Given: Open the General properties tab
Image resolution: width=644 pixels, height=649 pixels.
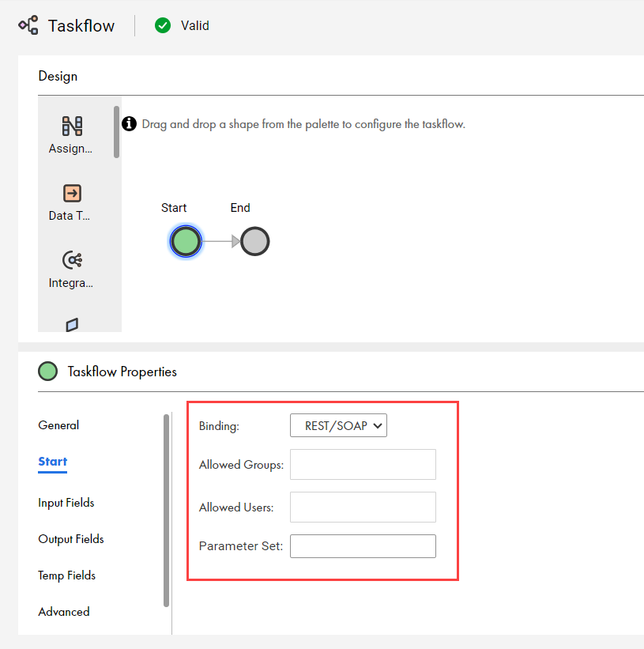Looking at the screenshot, I should tap(58, 425).
